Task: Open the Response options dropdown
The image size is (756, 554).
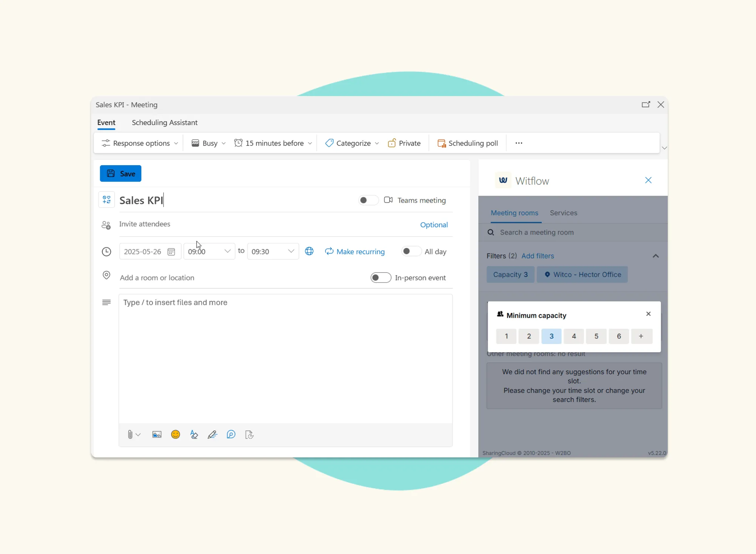Action: click(140, 143)
